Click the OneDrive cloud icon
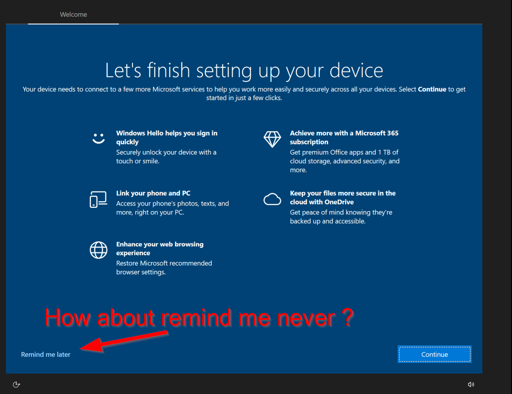The image size is (512, 394). tap(272, 199)
